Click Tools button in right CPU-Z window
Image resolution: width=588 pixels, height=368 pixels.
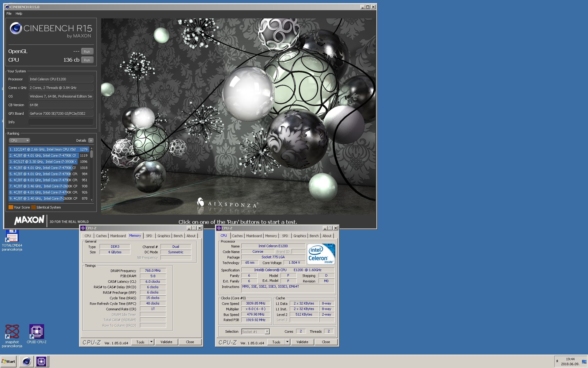pos(276,342)
